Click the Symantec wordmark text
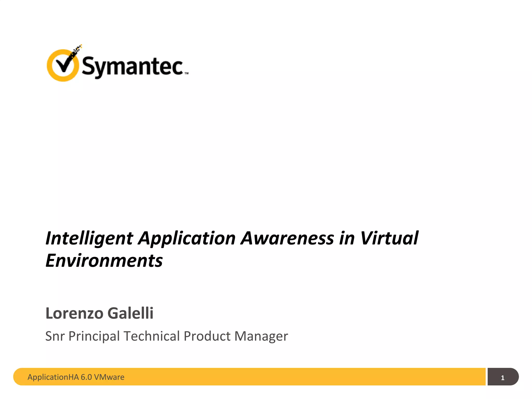Image resolution: width=532 pixels, height=399 pixels. (x=132, y=66)
